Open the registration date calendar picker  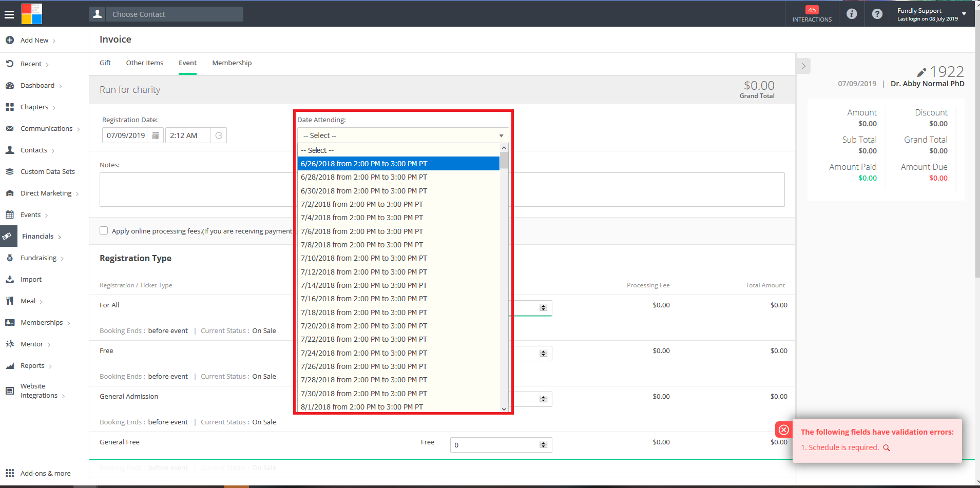click(x=156, y=135)
